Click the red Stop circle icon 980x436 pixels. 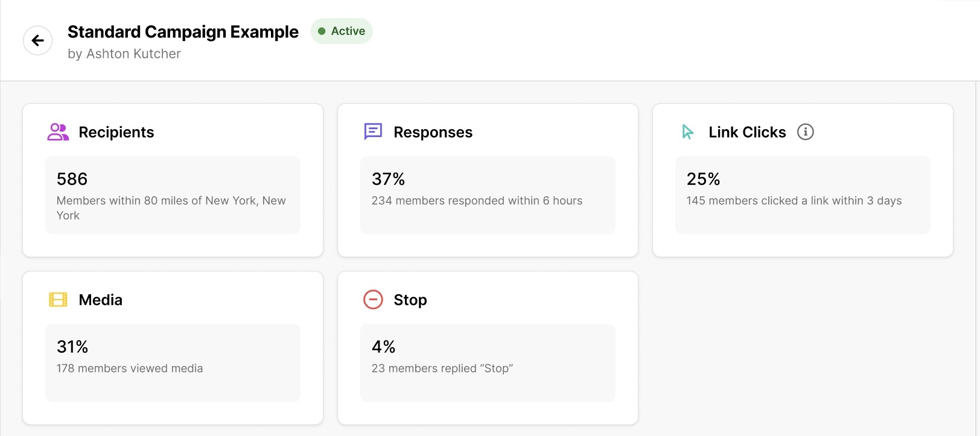tap(373, 300)
